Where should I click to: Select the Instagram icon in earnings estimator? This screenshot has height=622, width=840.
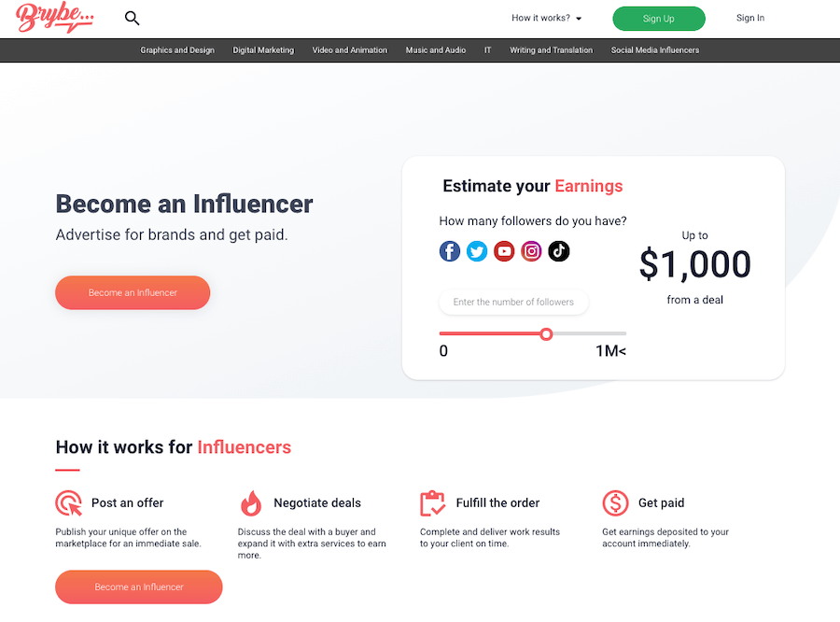[531, 251]
